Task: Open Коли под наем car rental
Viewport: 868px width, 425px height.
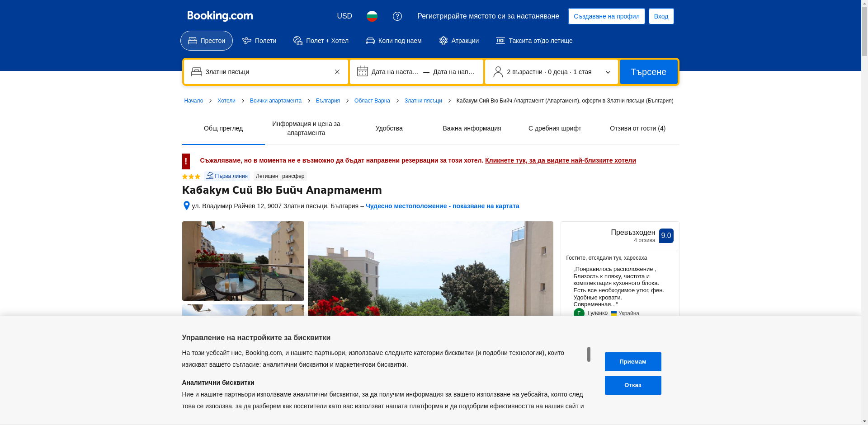Action: [x=393, y=41]
